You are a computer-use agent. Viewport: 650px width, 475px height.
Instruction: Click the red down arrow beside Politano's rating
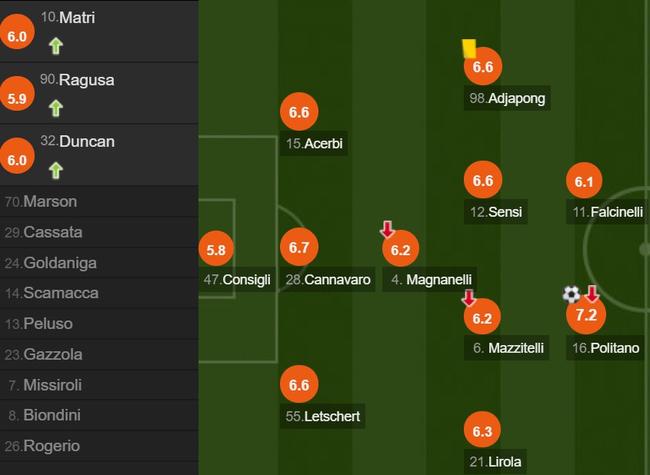592,293
